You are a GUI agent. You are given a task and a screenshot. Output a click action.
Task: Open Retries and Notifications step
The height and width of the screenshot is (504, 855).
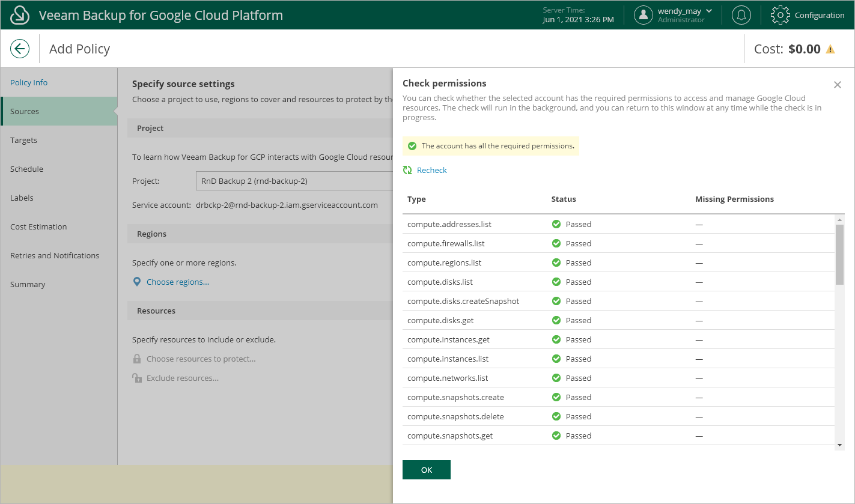coord(55,255)
